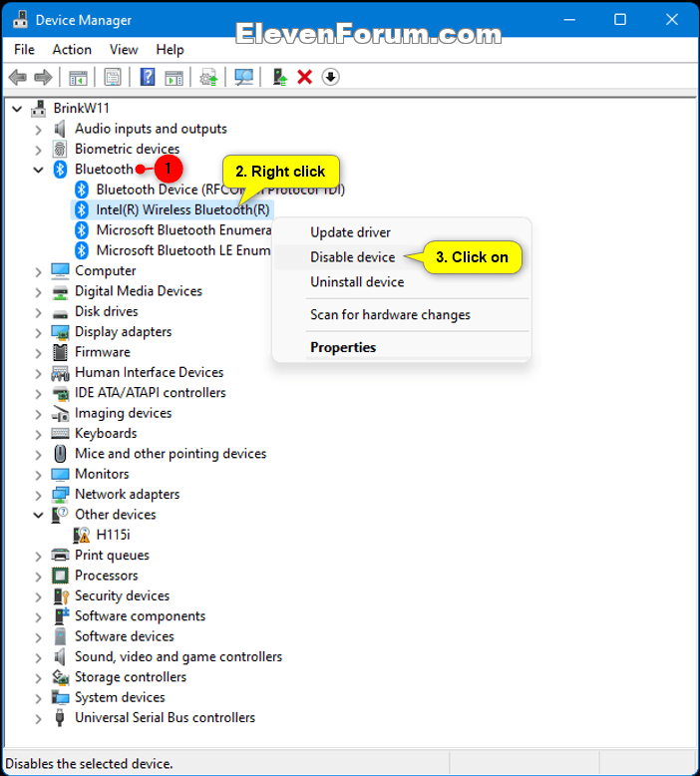Minimize the Device Manager window
700x776 pixels.
click(569, 19)
